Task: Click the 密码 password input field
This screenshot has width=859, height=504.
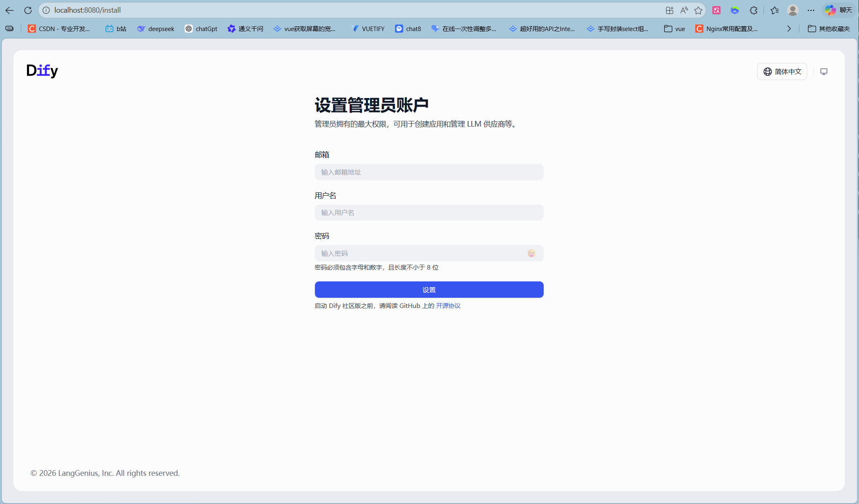Action: 429,253
